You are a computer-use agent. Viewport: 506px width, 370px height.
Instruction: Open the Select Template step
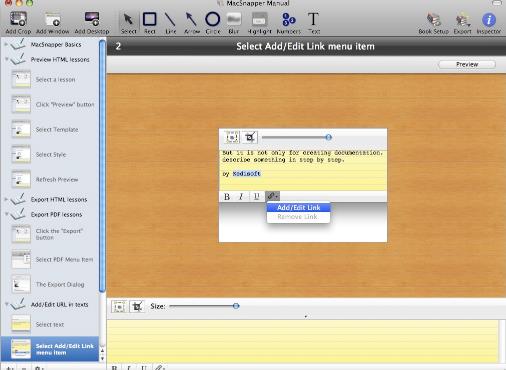pos(57,129)
